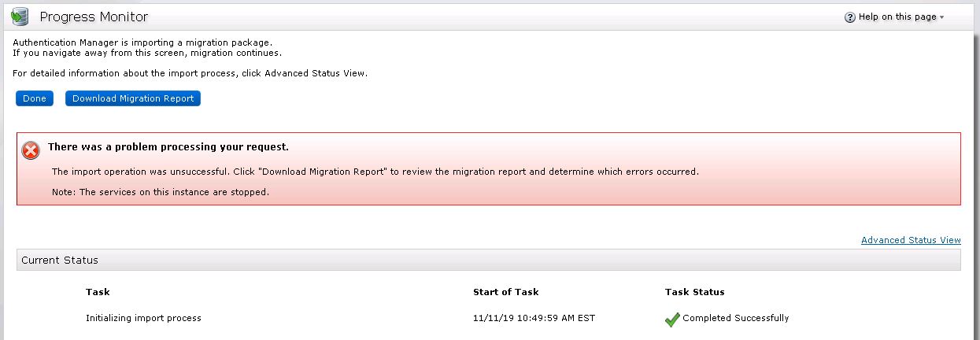The height and width of the screenshot is (340, 980).
Task: Click Download Migration Report button
Action: [133, 98]
